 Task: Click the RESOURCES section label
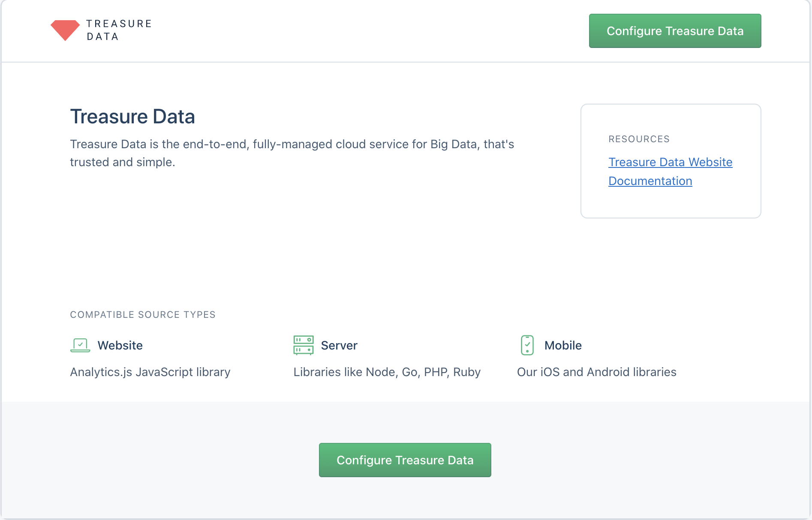click(x=639, y=139)
